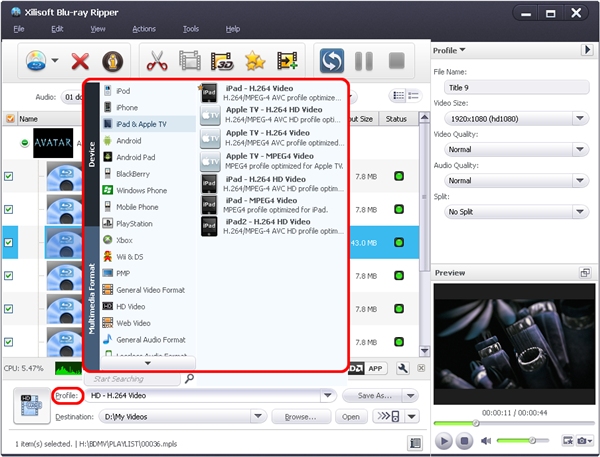Select the Xbox device category

148,240
